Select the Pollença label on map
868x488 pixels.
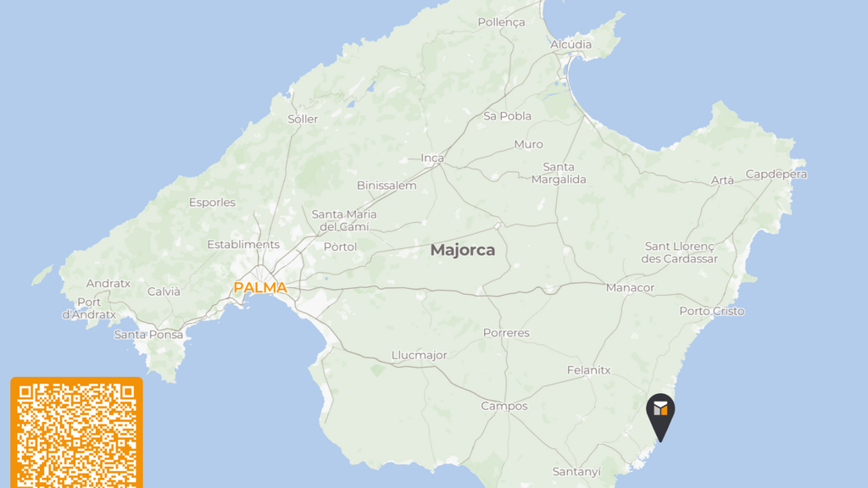pyautogui.click(x=501, y=23)
